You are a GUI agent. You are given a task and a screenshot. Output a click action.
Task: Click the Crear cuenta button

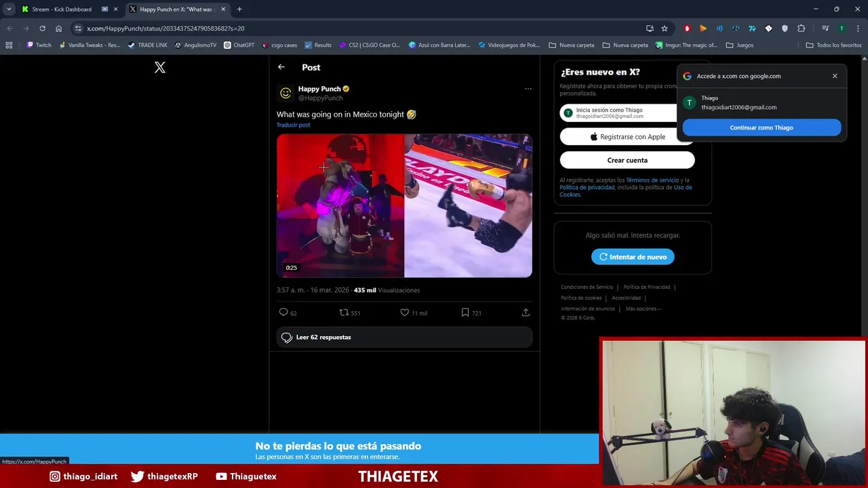pyautogui.click(x=627, y=160)
